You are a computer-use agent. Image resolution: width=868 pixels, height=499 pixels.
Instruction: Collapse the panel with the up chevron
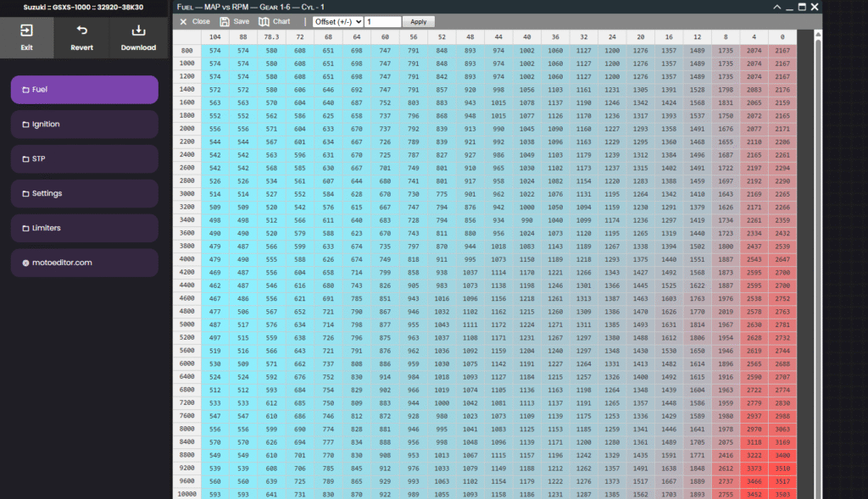778,6
